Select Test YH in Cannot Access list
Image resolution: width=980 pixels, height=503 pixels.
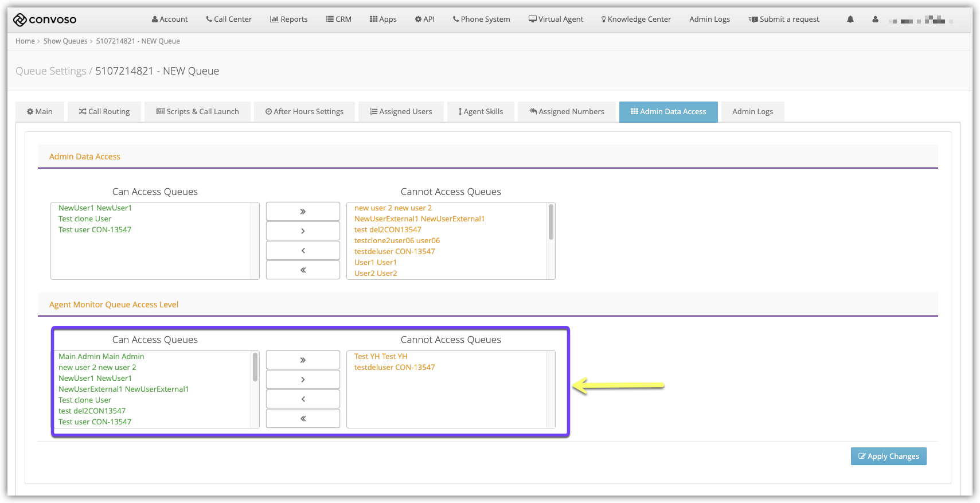click(381, 357)
